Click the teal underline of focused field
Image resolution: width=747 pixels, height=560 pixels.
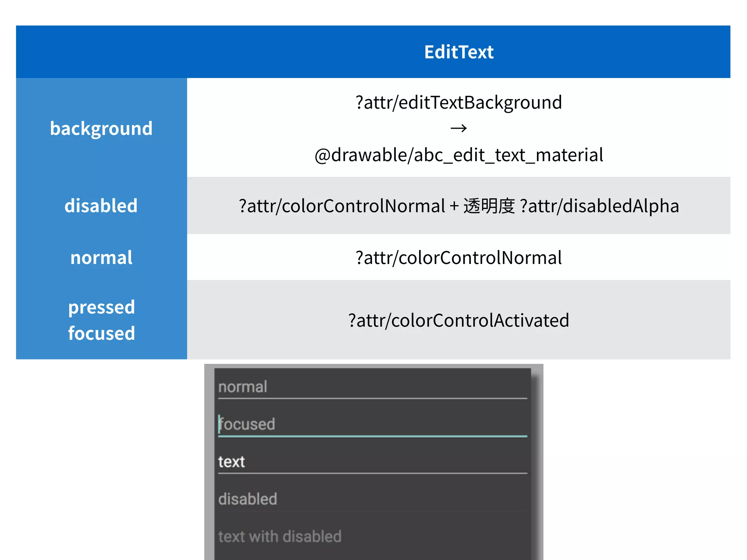372,436
